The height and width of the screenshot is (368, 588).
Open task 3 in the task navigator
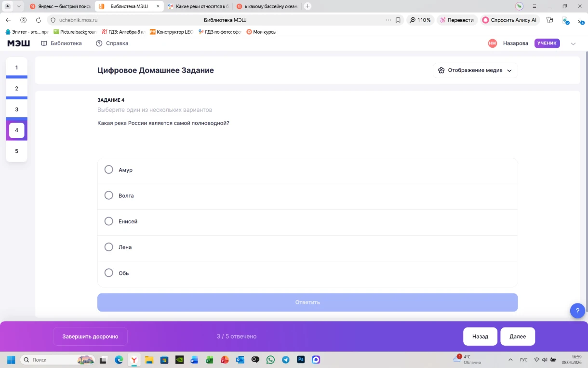[16, 109]
